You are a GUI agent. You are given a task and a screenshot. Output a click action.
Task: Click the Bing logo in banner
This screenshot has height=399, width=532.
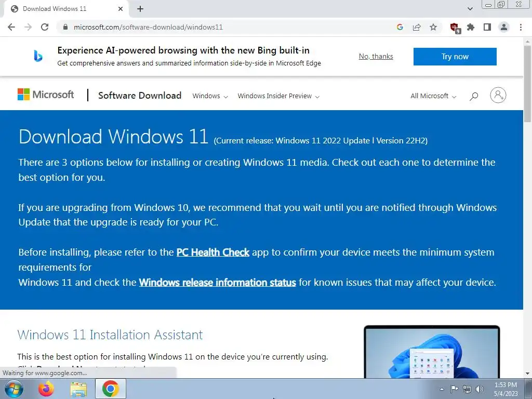point(38,56)
